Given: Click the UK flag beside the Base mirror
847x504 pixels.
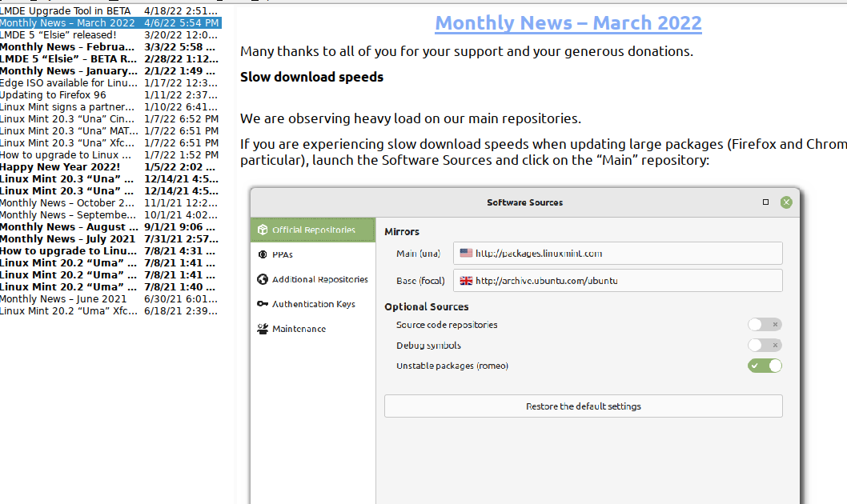Looking at the screenshot, I should pyautogui.click(x=465, y=281).
